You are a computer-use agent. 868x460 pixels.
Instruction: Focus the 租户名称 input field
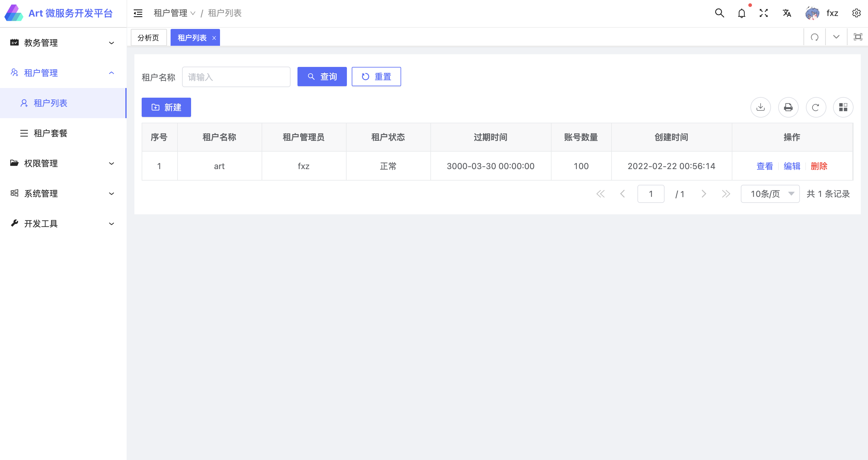click(x=236, y=77)
